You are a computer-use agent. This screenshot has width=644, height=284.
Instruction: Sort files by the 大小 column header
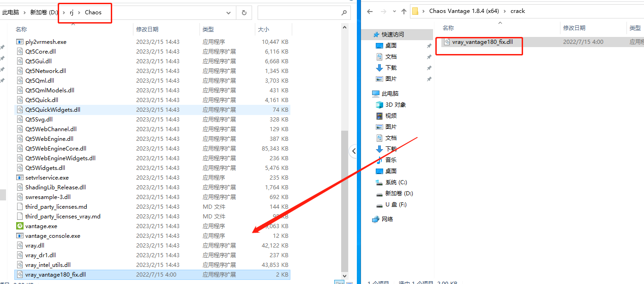[263, 29]
